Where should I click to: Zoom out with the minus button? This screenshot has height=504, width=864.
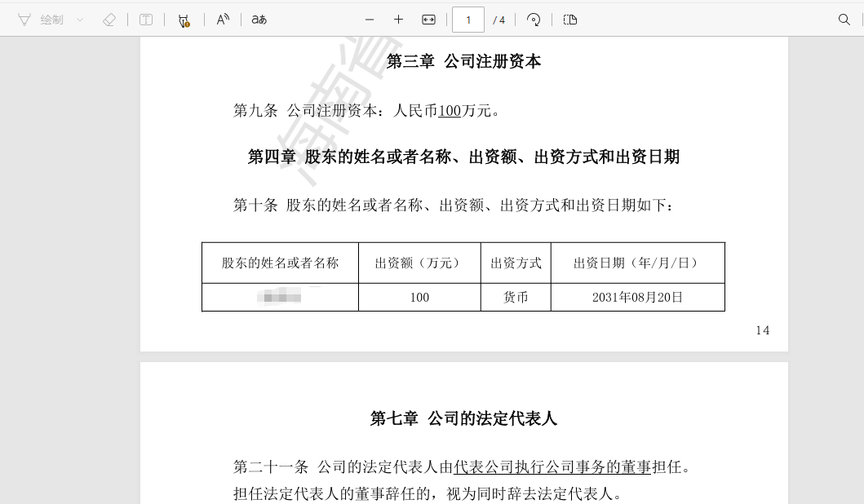[x=370, y=20]
